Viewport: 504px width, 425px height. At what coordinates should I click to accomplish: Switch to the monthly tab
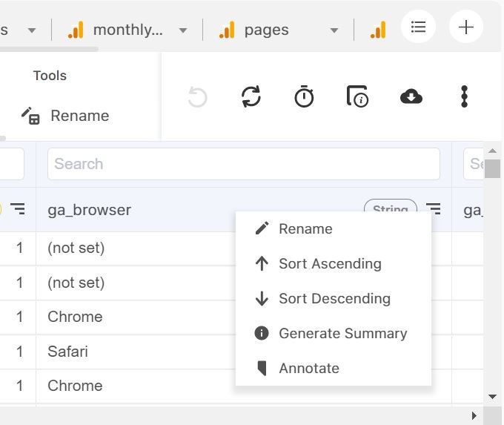coord(127,30)
